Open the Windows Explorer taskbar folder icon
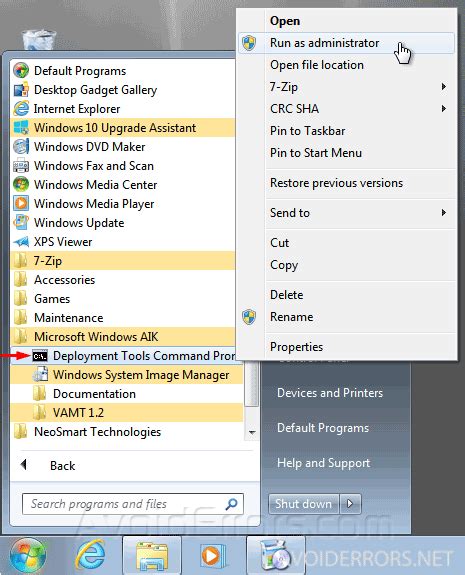465x575 pixels. (x=152, y=556)
